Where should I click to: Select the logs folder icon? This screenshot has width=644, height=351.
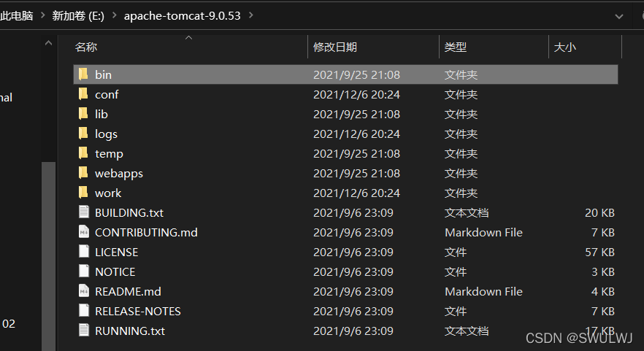coord(83,134)
